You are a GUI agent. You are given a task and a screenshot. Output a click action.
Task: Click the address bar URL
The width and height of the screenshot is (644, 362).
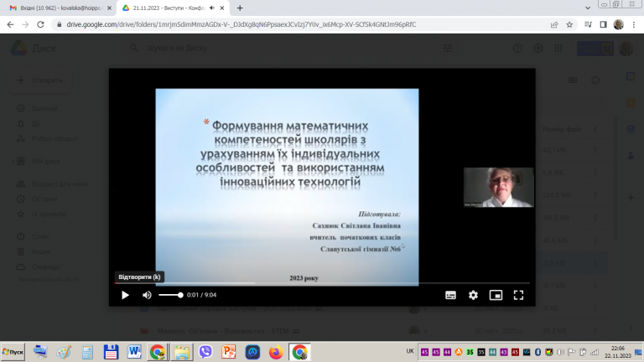(241, 24)
